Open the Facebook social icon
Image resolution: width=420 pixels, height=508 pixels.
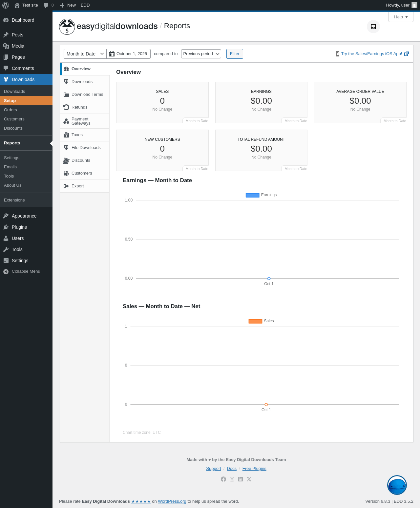pyautogui.click(x=223, y=479)
